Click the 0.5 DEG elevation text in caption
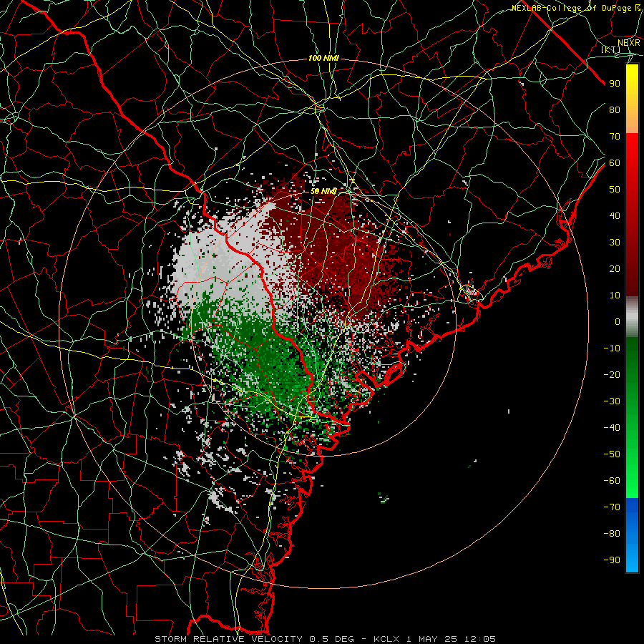Viewport: 644px width, 644px height. (x=330, y=639)
